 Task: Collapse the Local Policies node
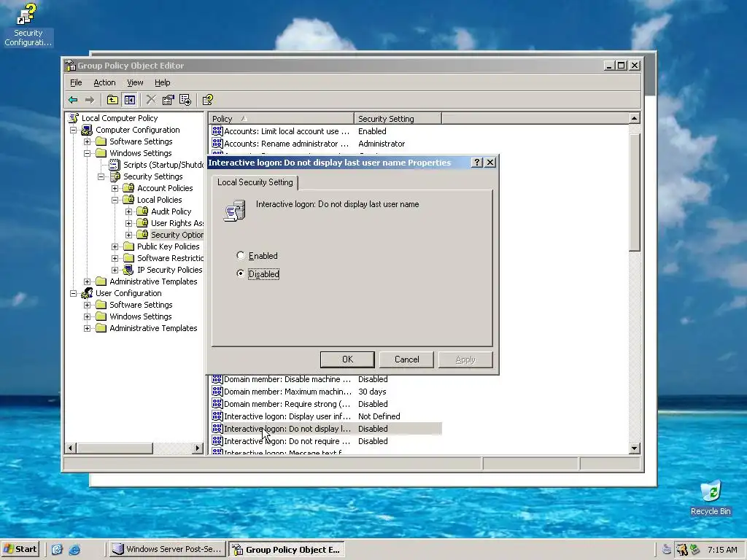coord(115,200)
